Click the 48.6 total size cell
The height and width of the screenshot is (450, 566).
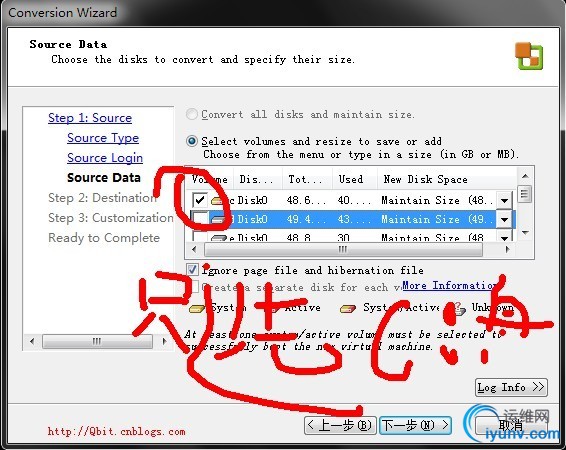click(x=306, y=200)
